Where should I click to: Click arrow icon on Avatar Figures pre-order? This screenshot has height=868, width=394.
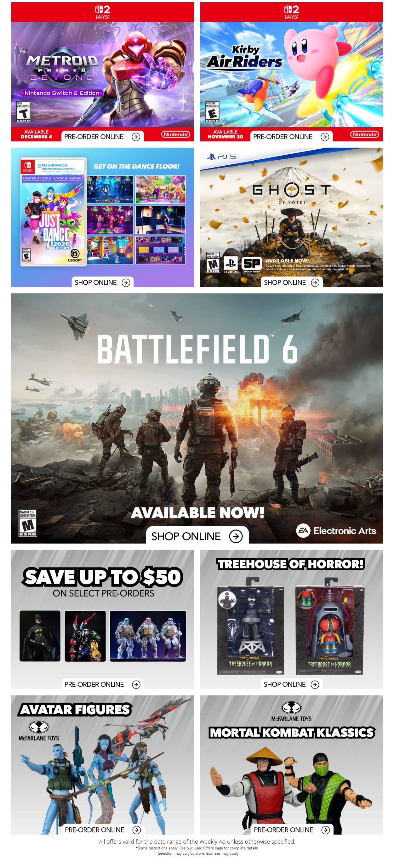[x=136, y=830]
